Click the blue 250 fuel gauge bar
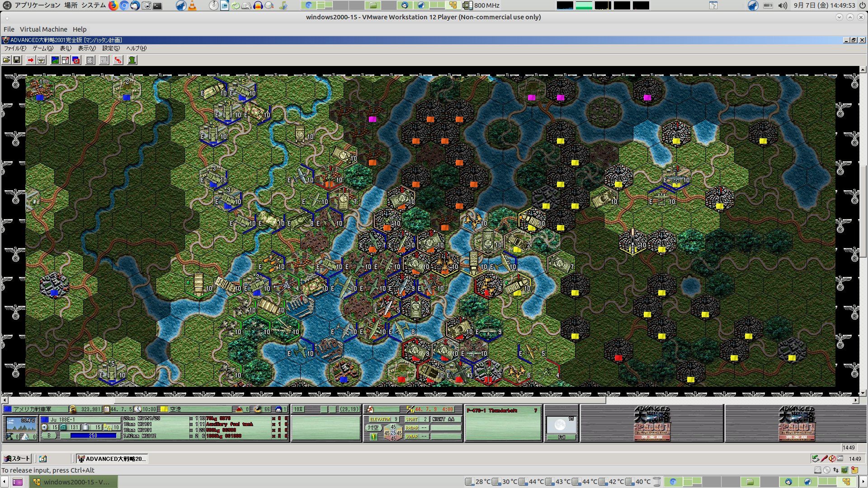868x488 pixels. [x=93, y=436]
